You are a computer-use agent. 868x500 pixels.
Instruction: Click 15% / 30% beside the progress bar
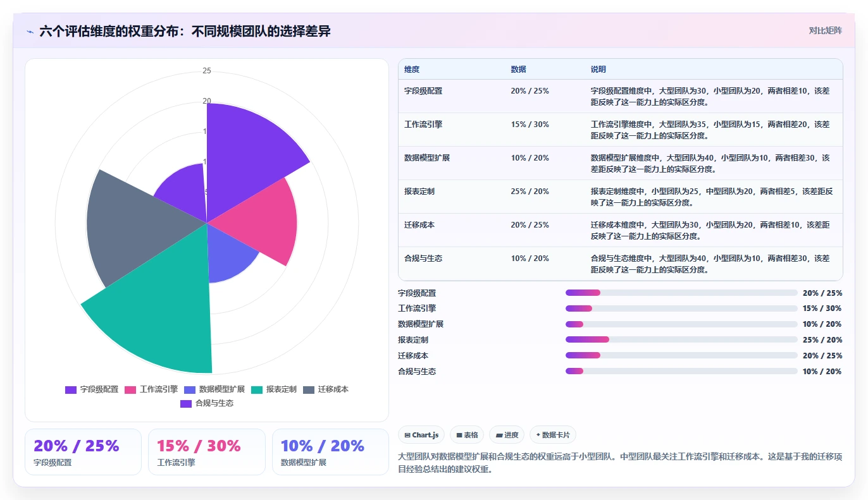click(x=822, y=308)
